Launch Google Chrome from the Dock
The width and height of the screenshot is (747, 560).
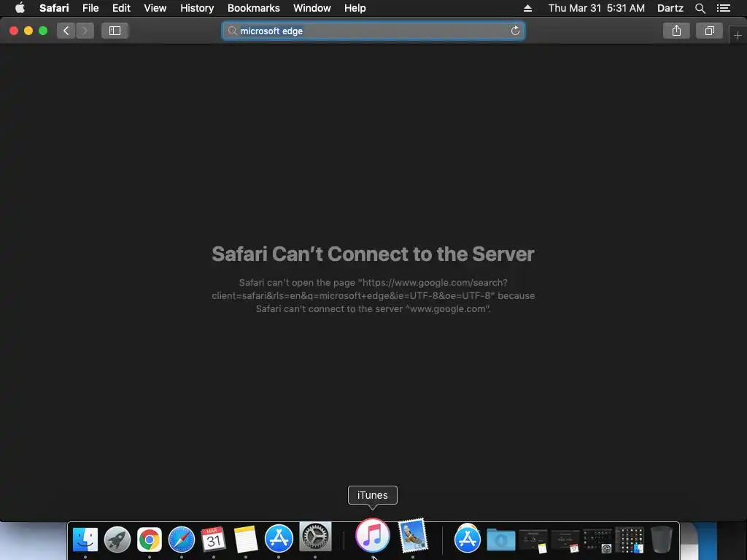[150, 540]
